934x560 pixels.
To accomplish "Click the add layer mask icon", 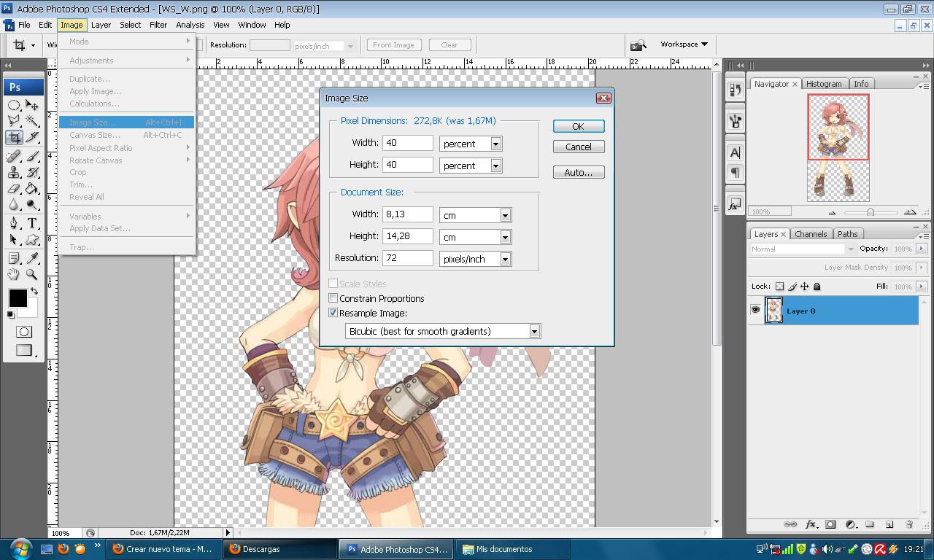I will click(830, 524).
